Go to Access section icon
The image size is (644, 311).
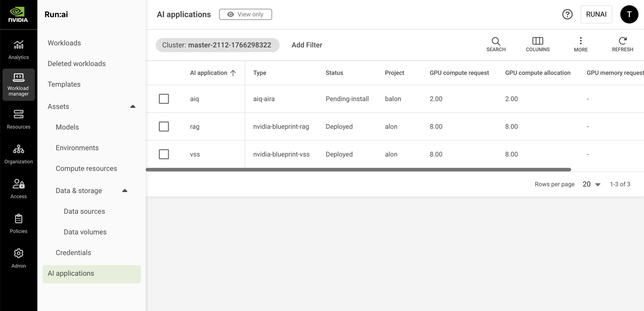click(18, 184)
